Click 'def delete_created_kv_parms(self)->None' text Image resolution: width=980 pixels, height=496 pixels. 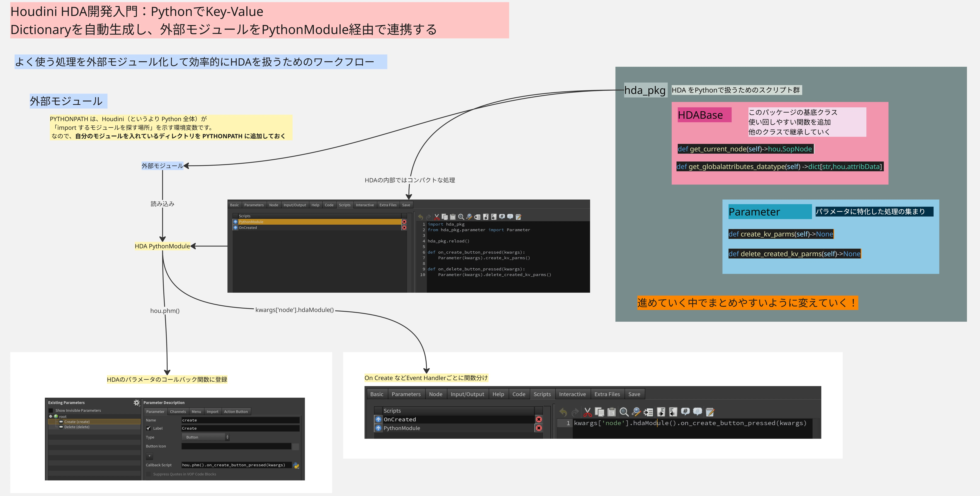(x=794, y=254)
